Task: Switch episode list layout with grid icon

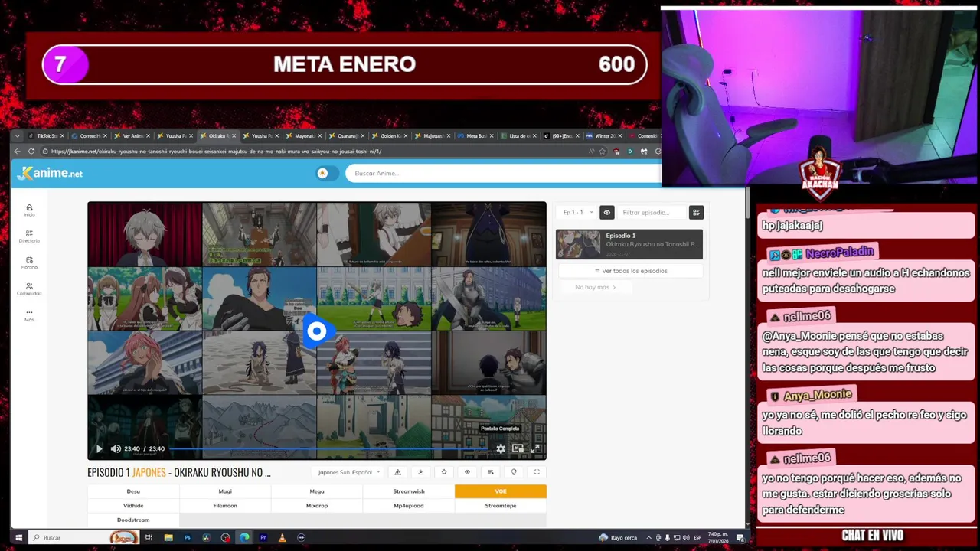Action: pyautogui.click(x=696, y=213)
